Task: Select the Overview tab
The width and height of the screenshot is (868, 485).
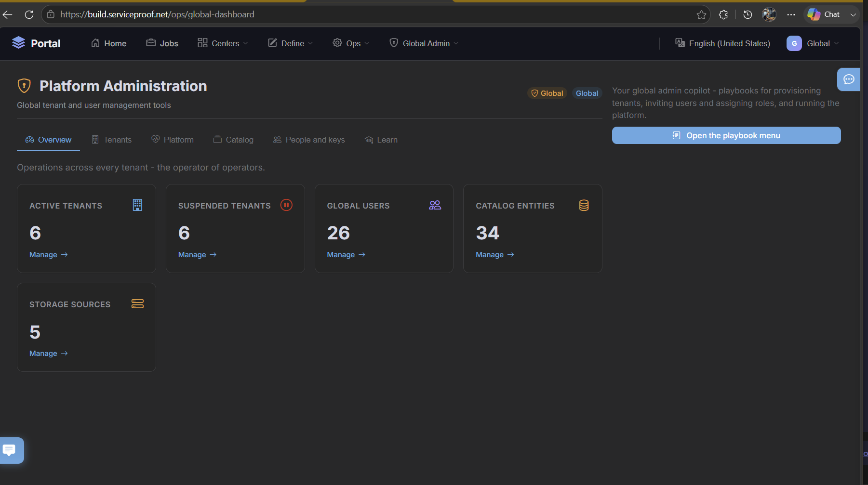Action: [48, 140]
